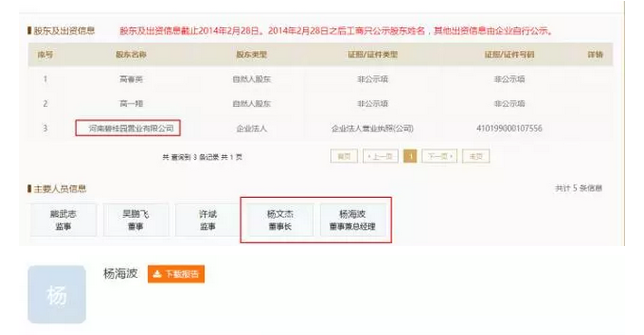Screen dimensions: 644x335
Task: Click the 共计 5 条信息 count text
Action: 579,188
